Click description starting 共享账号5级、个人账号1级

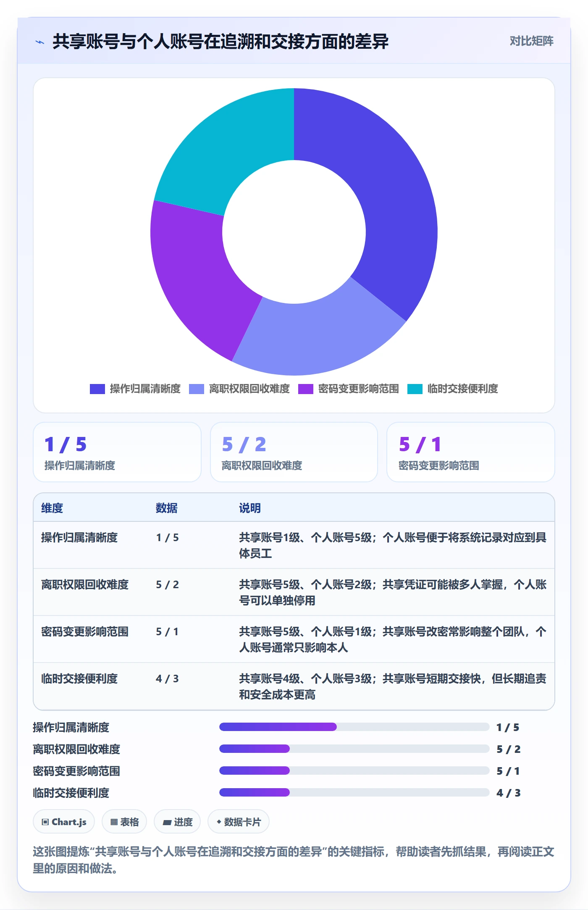393,639
